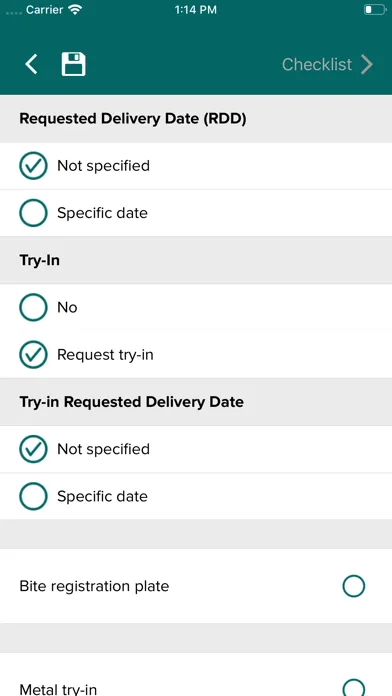Tap the Try-In section header
The height and width of the screenshot is (696, 392).
point(40,260)
